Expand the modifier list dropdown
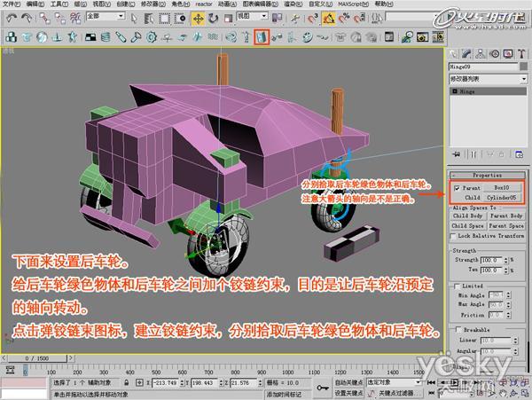 (x=489, y=79)
